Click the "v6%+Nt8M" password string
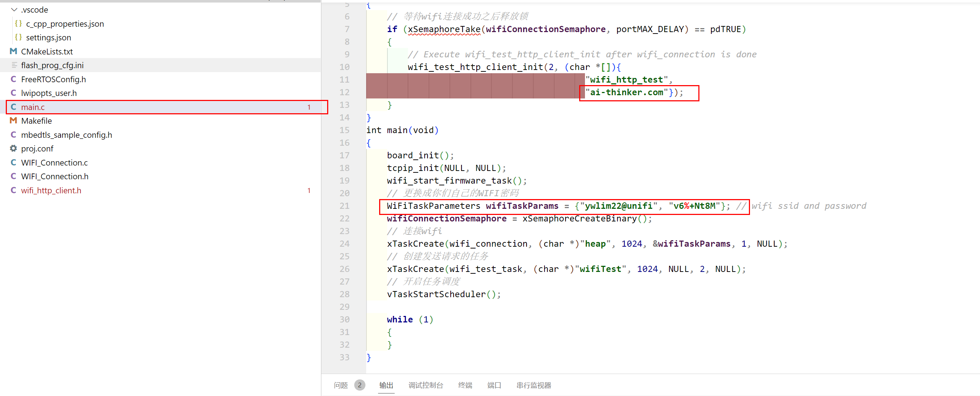Image resolution: width=980 pixels, height=396 pixels. point(694,206)
